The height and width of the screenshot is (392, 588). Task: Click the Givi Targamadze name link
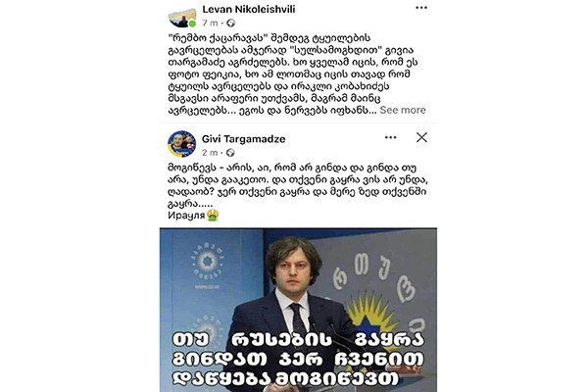pyautogui.click(x=243, y=139)
